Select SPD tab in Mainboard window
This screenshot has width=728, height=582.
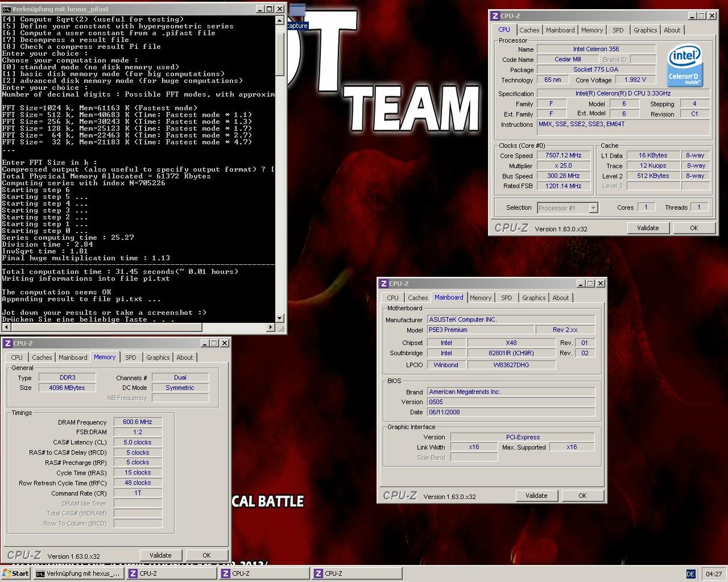pos(507,298)
